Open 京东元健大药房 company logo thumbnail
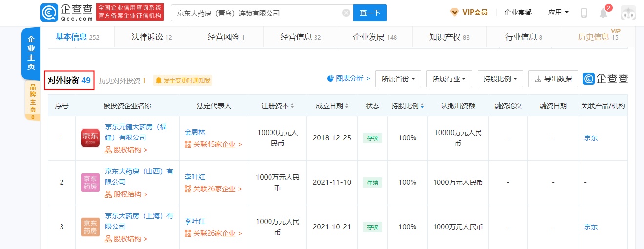The height and width of the screenshot is (249, 644). click(90, 138)
